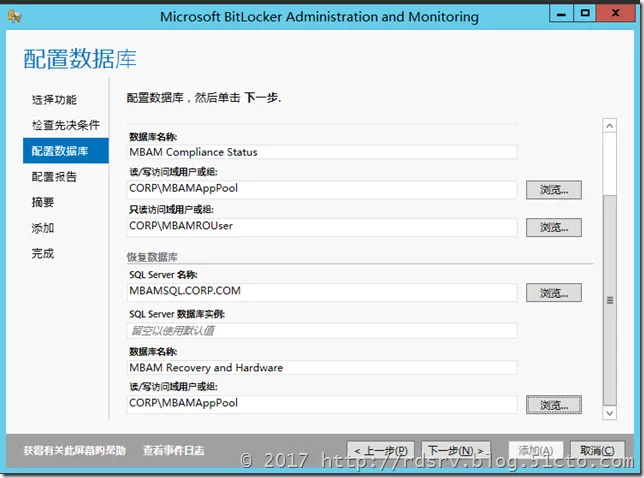The width and height of the screenshot is (644, 478).
Task: Browse for CORP\MBAMROUser read-only user
Action: click(x=554, y=227)
